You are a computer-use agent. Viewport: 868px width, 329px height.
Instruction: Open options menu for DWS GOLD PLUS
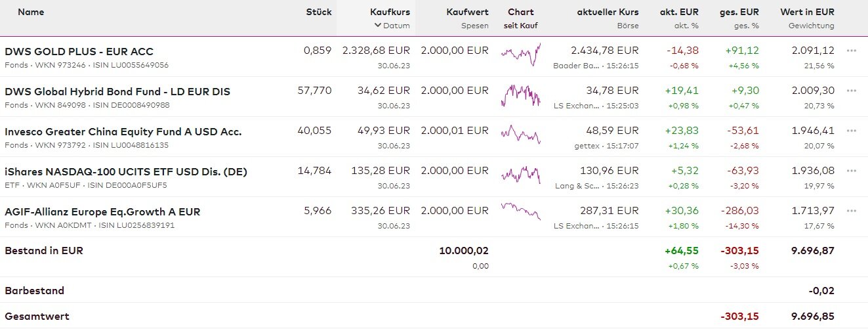pos(852,51)
